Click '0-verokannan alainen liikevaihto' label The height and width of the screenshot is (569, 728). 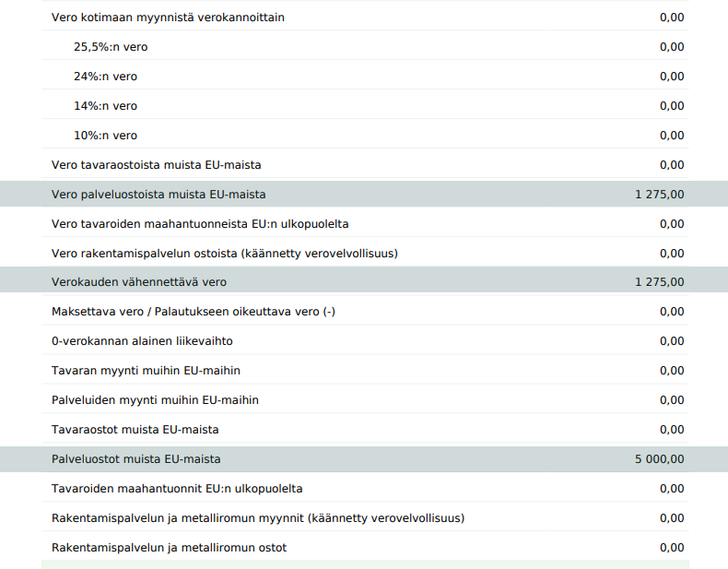pyautogui.click(x=142, y=341)
